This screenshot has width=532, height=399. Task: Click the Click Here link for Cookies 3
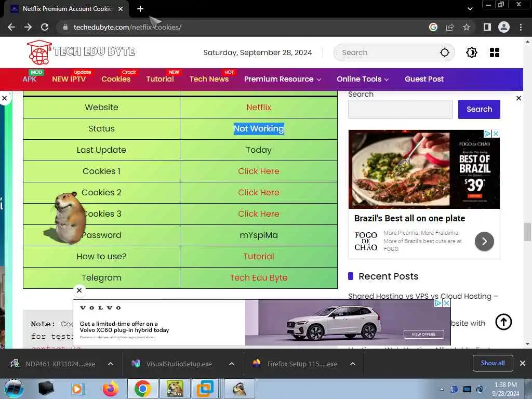point(259,214)
